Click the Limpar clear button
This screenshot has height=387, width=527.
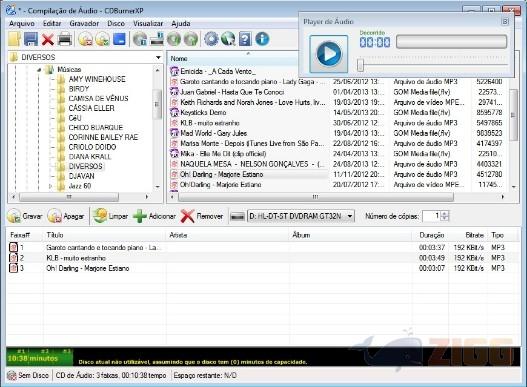[x=111, y=216]
